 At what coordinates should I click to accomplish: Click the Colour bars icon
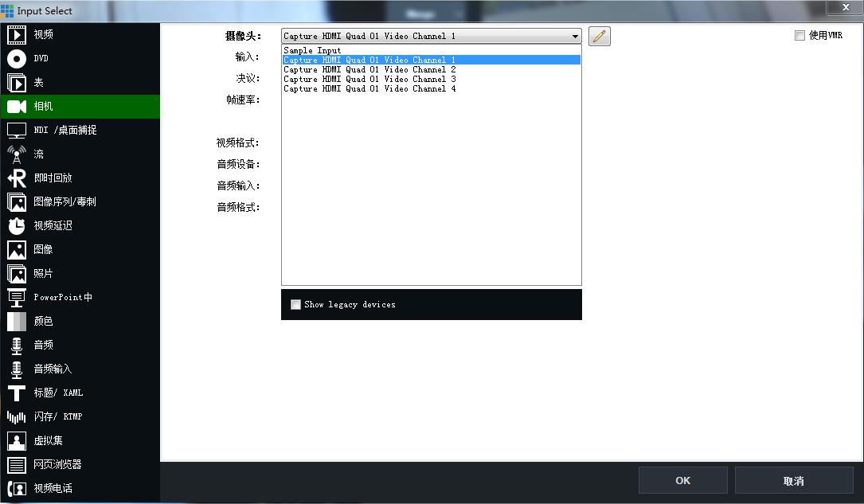(x=17, y=322)
